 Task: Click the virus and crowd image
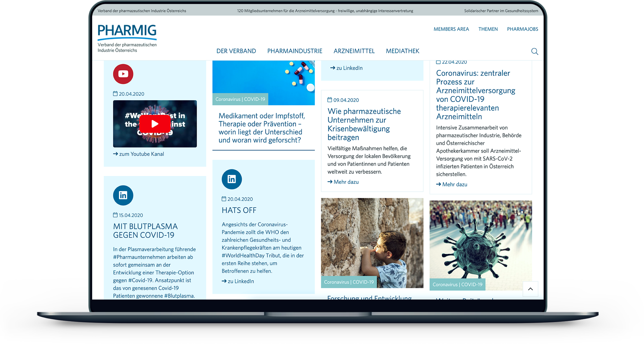[x=480, y=246]
